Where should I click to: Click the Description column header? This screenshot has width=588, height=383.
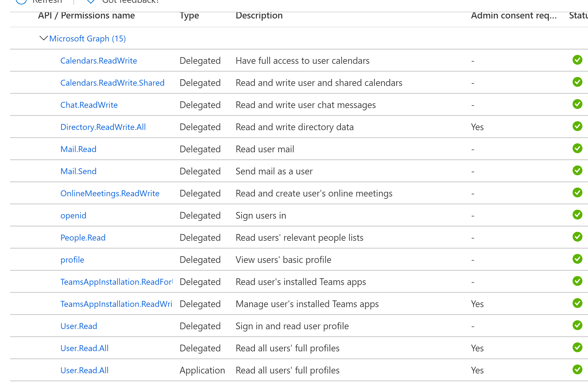(259, 16)
